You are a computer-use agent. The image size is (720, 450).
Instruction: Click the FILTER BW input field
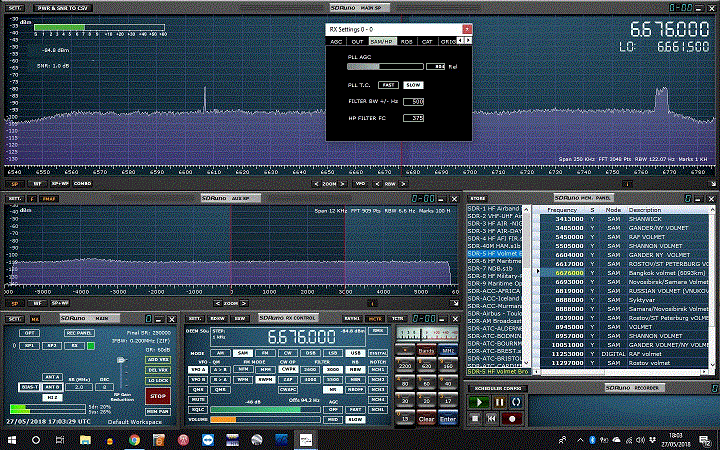(x=413, y=101)
